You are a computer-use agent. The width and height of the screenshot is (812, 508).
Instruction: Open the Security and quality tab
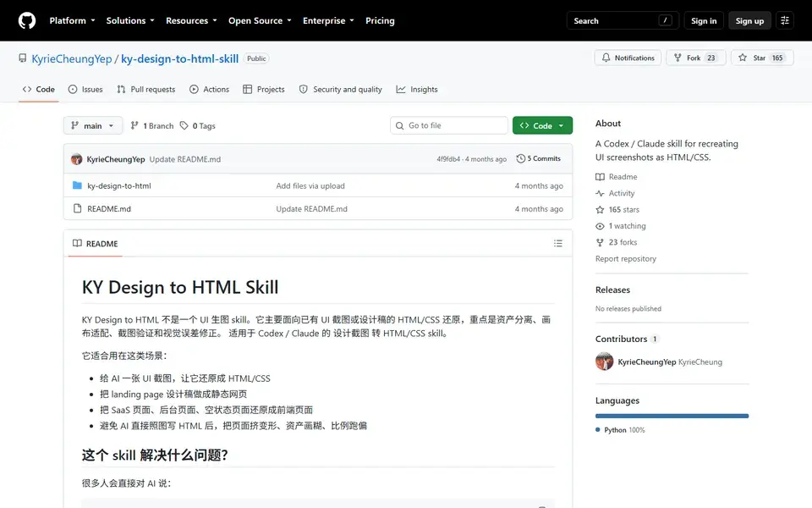coord(340,89)
